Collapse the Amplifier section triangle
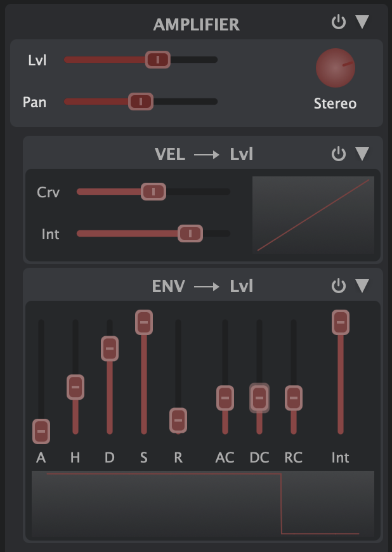Viewport: 392px width, 552px height. pyautogui.click(x=362, y=23)
